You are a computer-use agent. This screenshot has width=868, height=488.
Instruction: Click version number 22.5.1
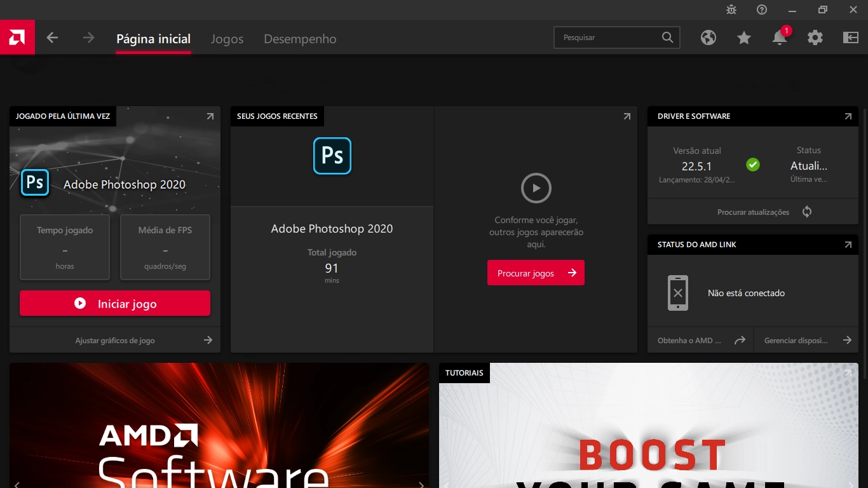[697, 166]
